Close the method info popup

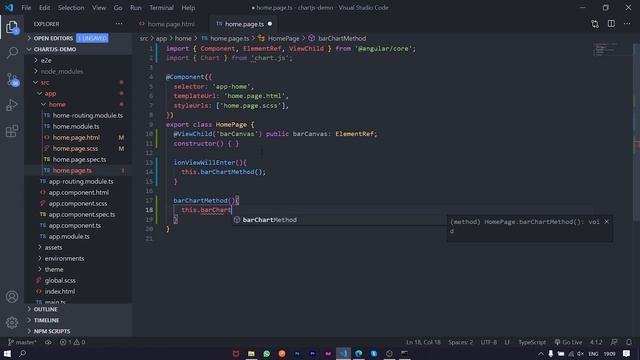coord(607,222)
